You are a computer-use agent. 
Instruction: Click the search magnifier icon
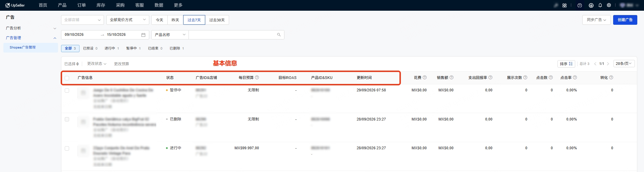pyautogui.click(x=279, y=35)
